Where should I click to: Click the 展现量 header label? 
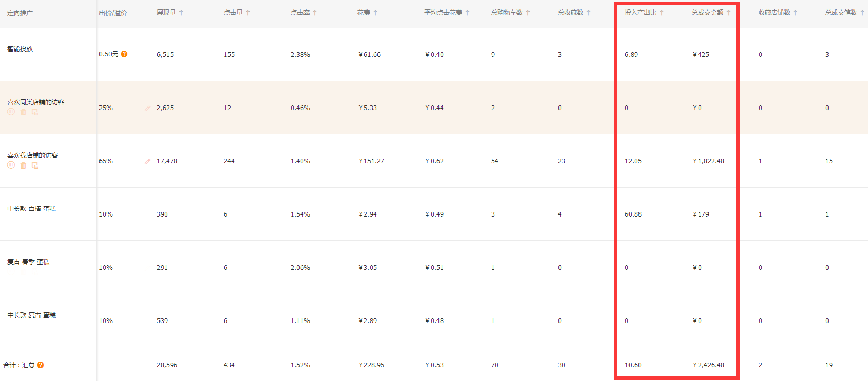(x=166, y=13)
